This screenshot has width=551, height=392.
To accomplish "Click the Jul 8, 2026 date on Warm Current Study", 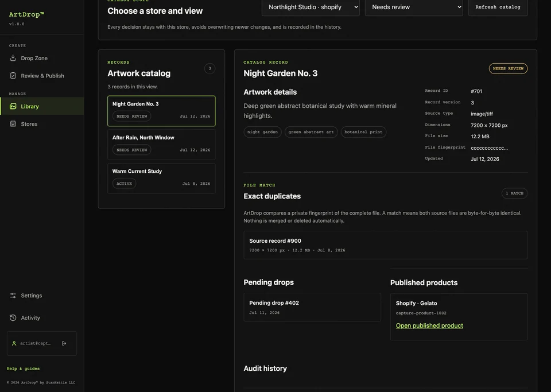I will pos(196,184).
